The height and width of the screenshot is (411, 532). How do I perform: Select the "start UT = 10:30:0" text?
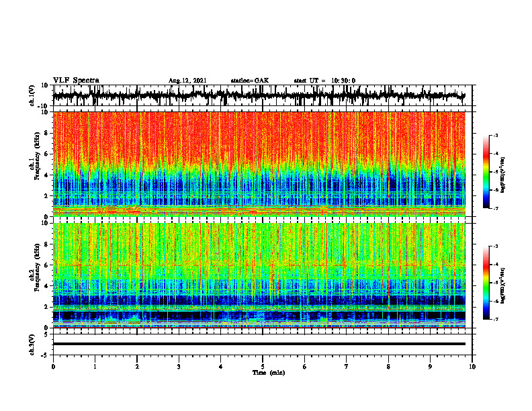(324, 81)
